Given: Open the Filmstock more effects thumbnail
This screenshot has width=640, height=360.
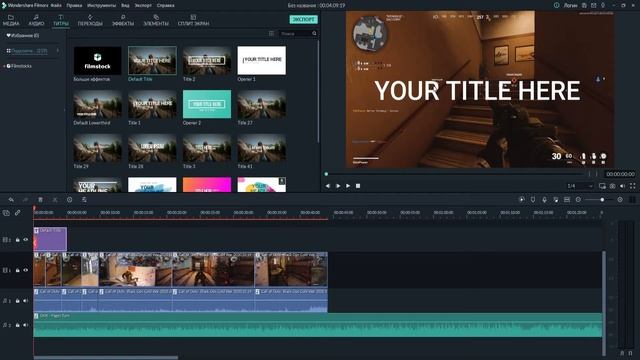Looking at the screenshot, I should [98, 60].
